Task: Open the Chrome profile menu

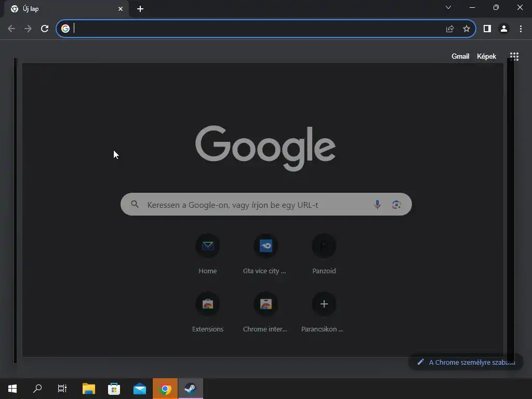Action: 504,29
